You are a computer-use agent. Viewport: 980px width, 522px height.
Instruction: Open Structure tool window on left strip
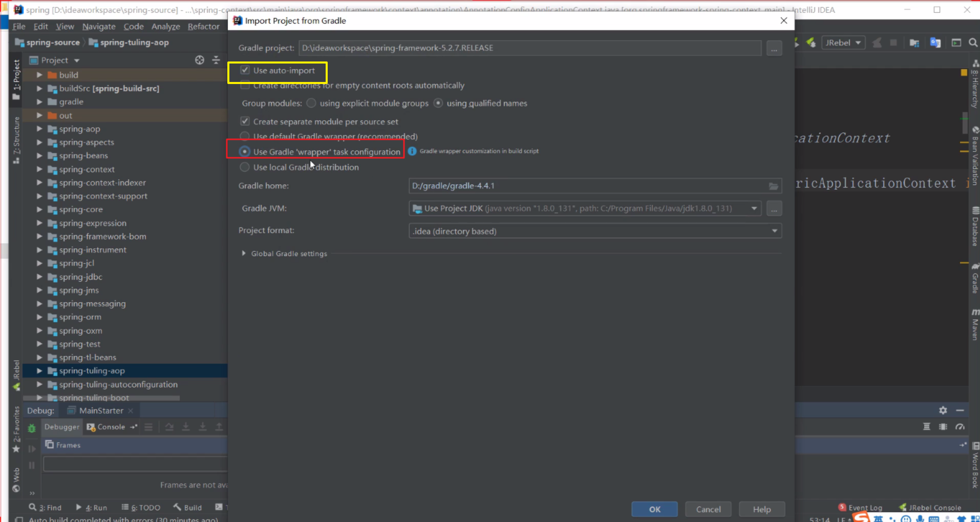coord(16,140)
